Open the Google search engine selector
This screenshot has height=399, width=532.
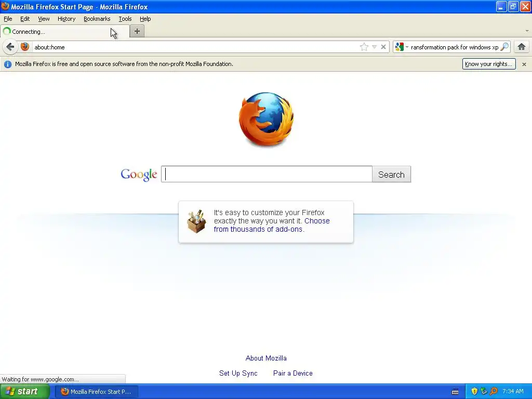402,47
